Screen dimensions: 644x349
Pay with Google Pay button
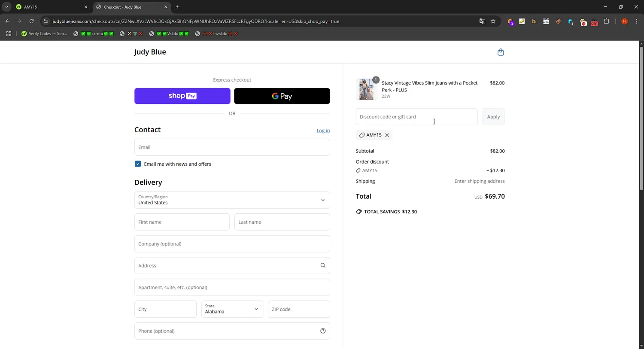pos(282,96)
